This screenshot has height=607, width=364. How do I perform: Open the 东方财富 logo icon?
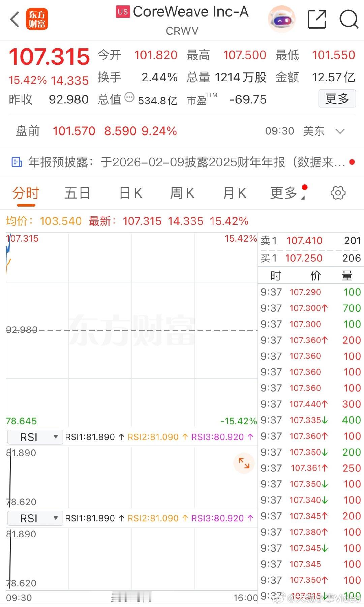[37, 19]
